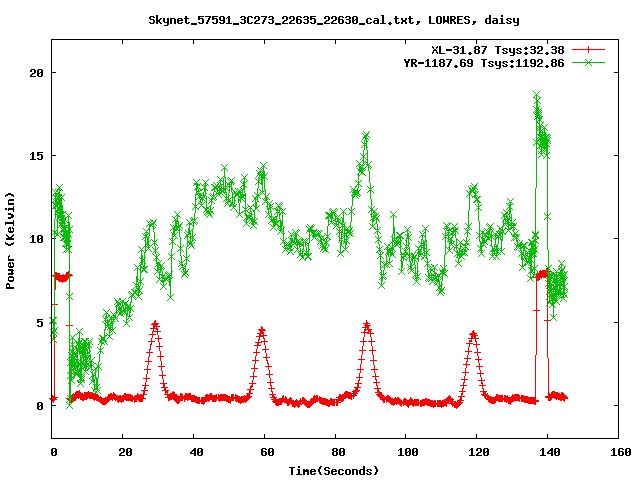Click the y-axis tick label 15
The image size is (640, 480).
point(36,156)
